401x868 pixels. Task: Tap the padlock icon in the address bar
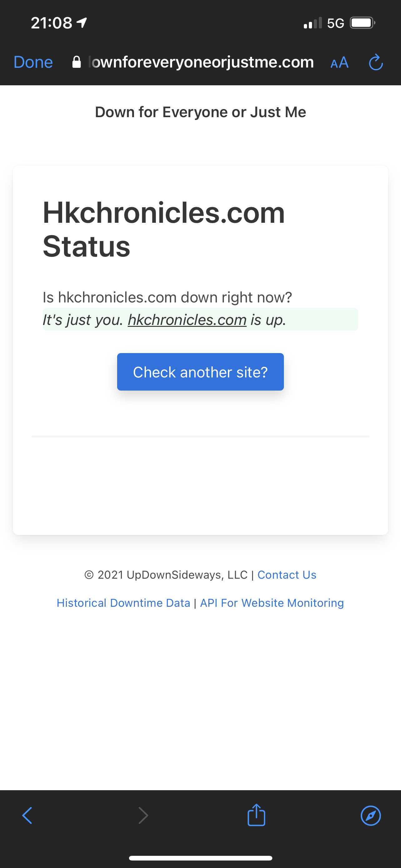tap(77, 62)
